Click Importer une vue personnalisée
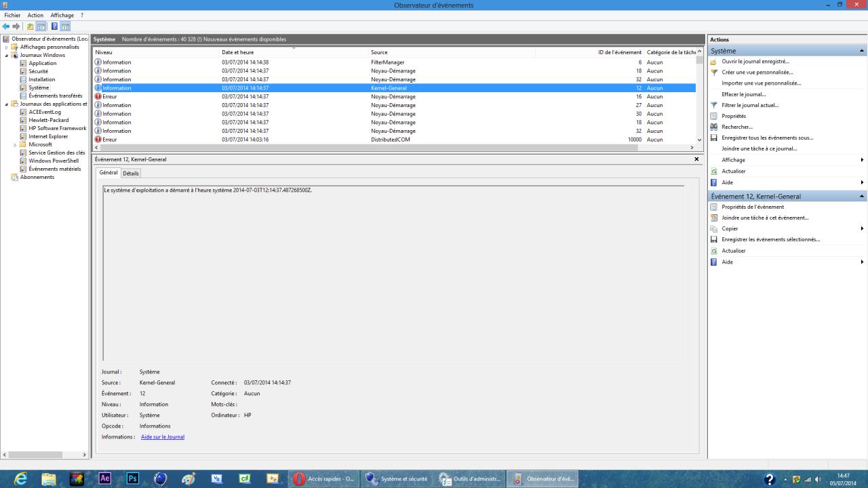The image size is (868, 488). (762, 83)
